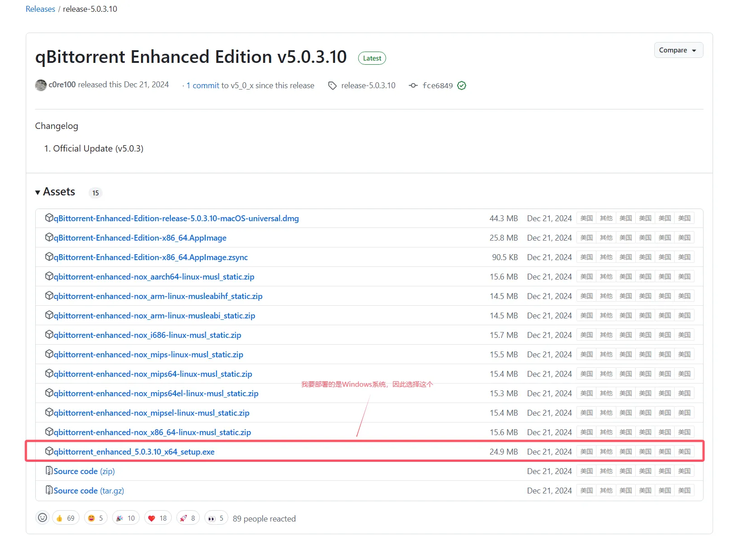
Task: Open commit fce6849
Action: [x=437, y=85]
